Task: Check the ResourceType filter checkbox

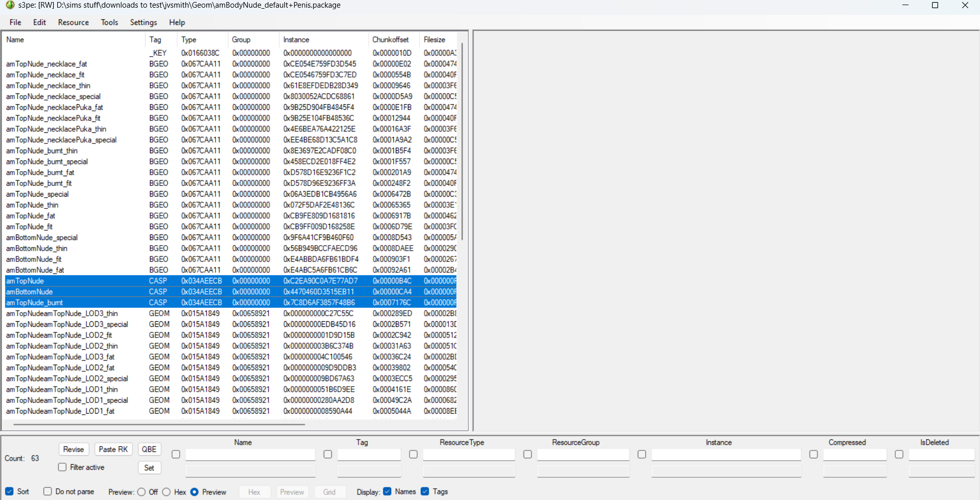Action: coord(413,454)
